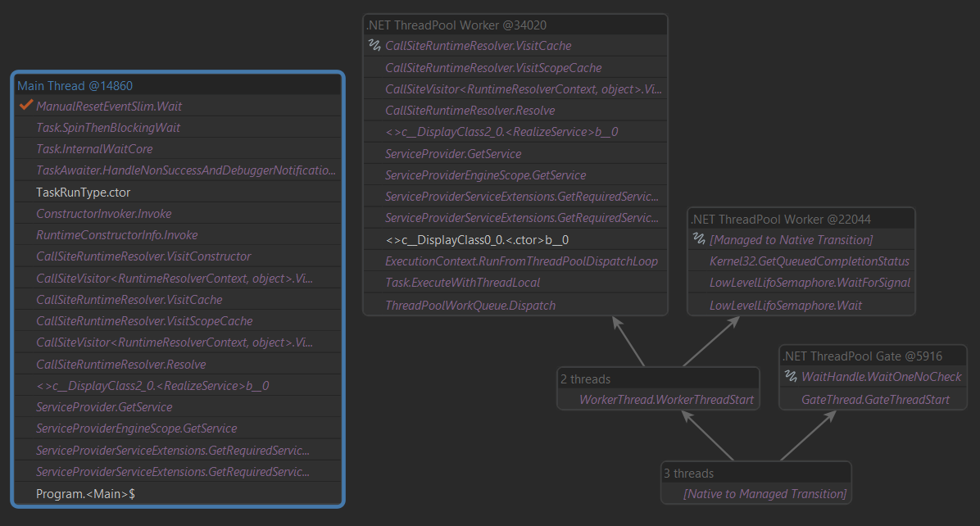Screen dimensions: 980x526
Task: Click the execution marker beside ManualResetEventSlim.Wait
Action: click(25, 107)
